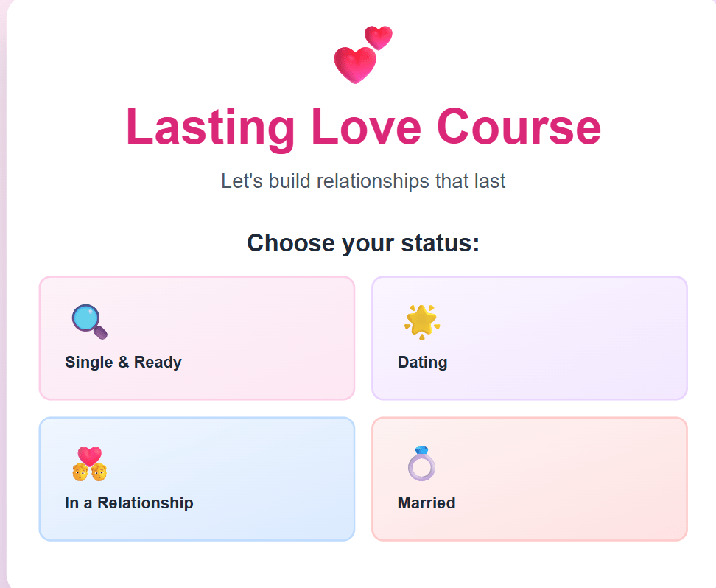Choose the Dating status option
This screenshot has width=716, height=588.
pyautogui.click(x=529, y=338)
